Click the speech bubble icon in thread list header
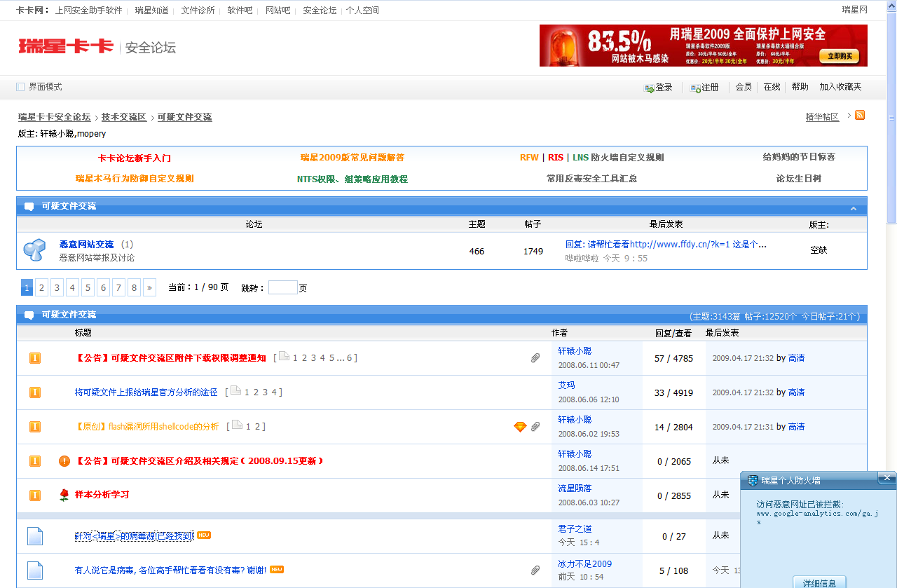This screenshot has height=588, width=897. point(29,315)
